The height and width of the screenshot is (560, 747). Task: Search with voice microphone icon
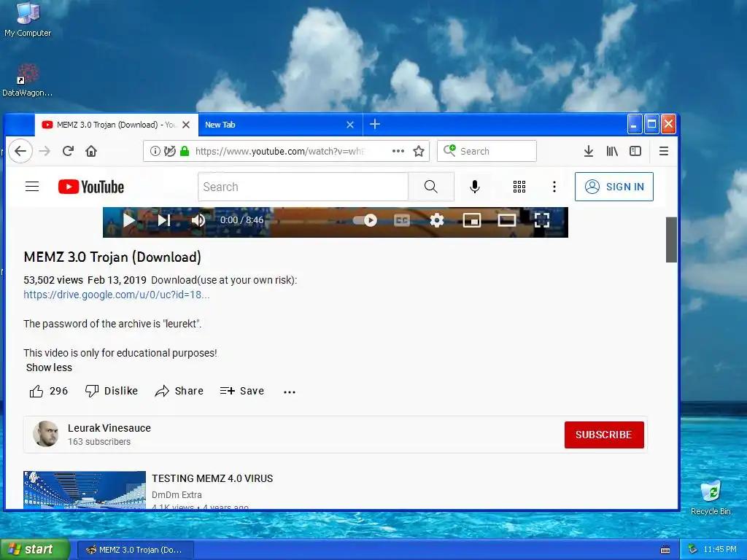point(474,187)
